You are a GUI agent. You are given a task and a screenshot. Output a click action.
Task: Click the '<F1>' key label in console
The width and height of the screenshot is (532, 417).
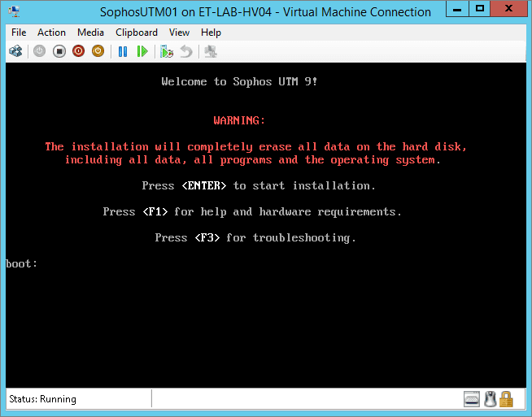(155, 211)
